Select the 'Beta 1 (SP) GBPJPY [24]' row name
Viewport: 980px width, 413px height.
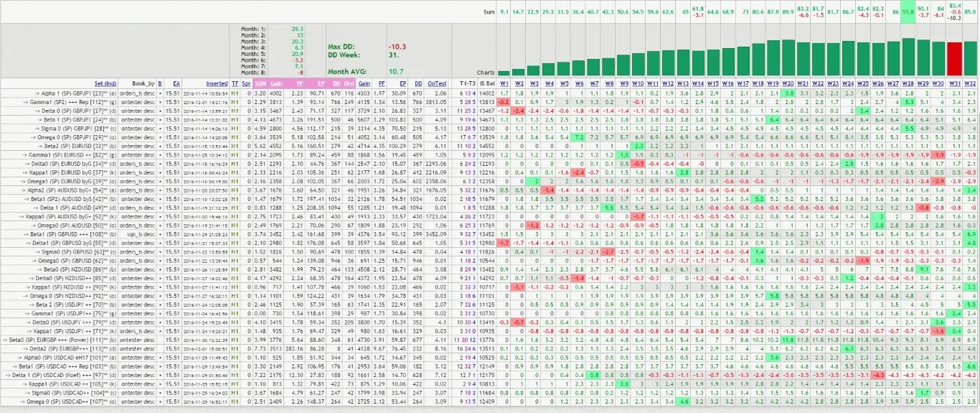77,119
